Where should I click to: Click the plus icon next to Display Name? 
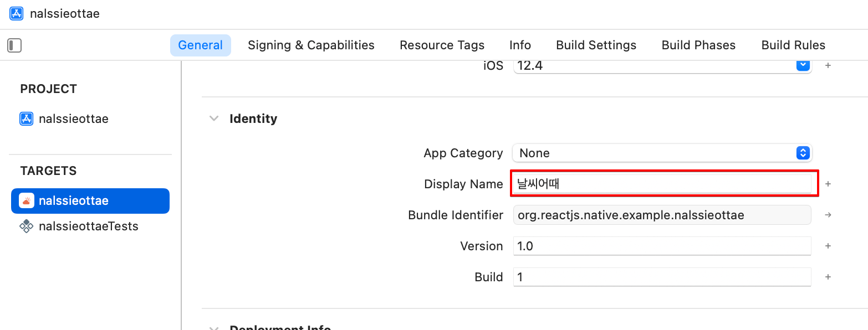pyautogui.click(x=828, y=184)
